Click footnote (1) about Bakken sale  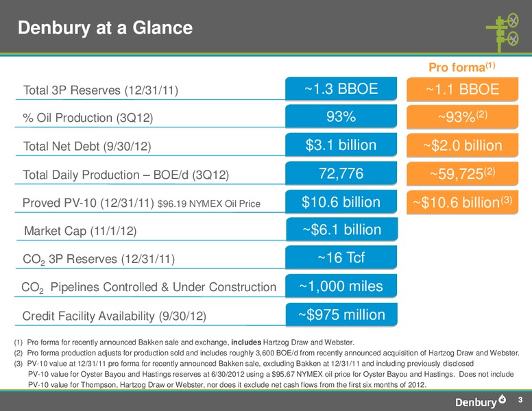click(x=184, y=342)
